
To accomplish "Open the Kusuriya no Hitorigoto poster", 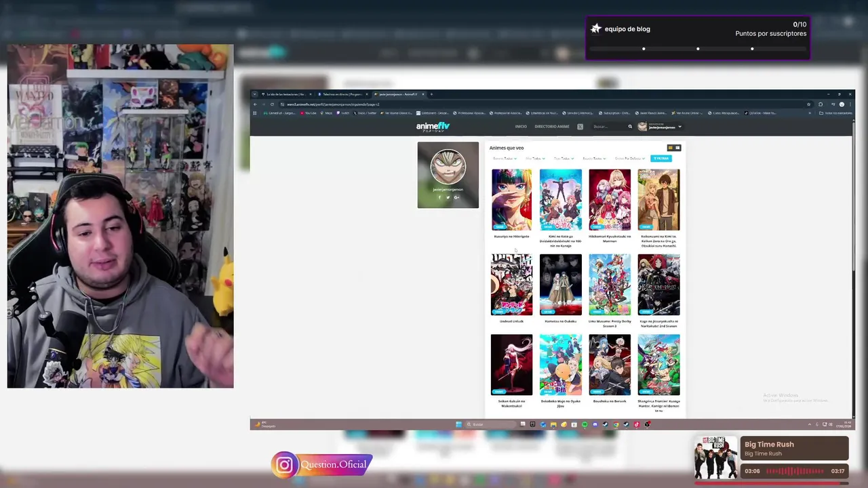I will click(x=512, y=200).
